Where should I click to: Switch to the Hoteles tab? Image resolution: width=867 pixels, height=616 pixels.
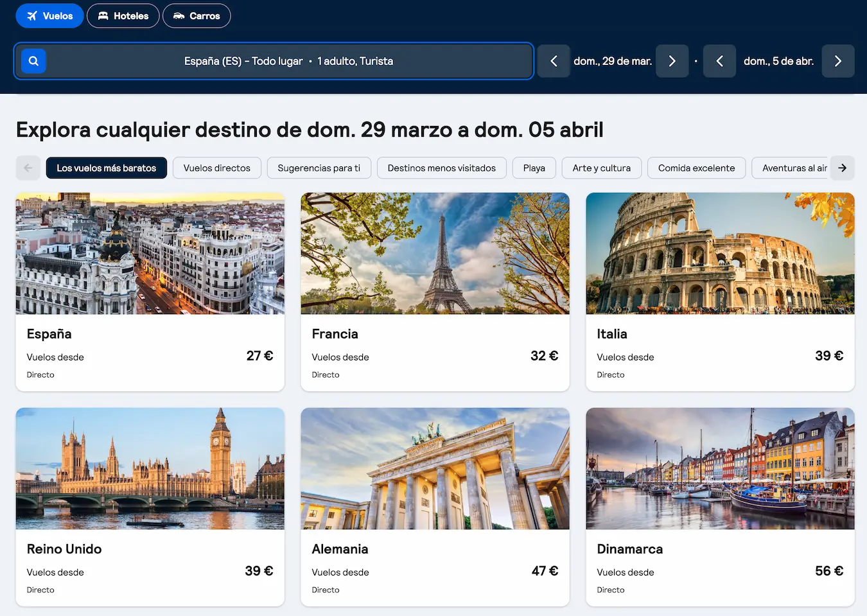click(x=123, y=15)
